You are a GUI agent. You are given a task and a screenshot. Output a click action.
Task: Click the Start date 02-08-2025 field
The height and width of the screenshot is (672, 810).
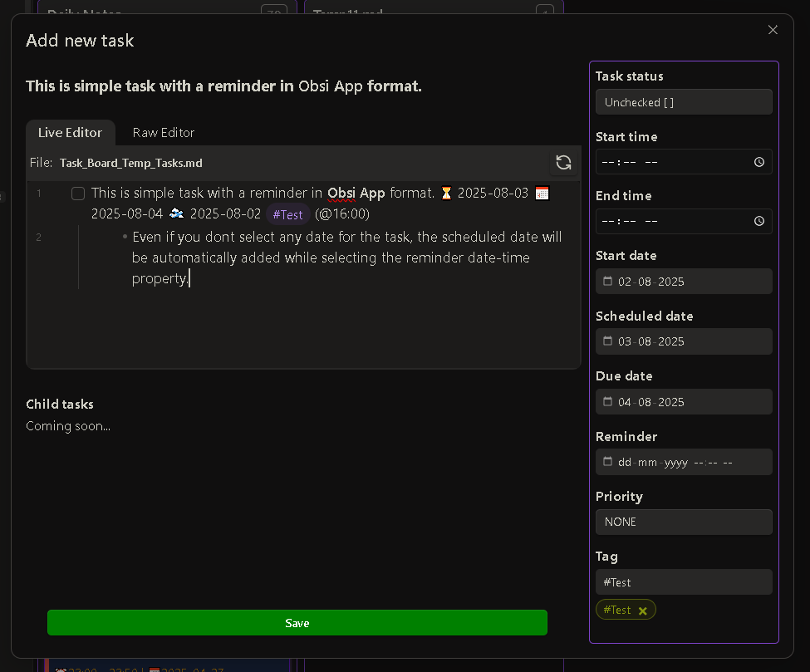684,282
